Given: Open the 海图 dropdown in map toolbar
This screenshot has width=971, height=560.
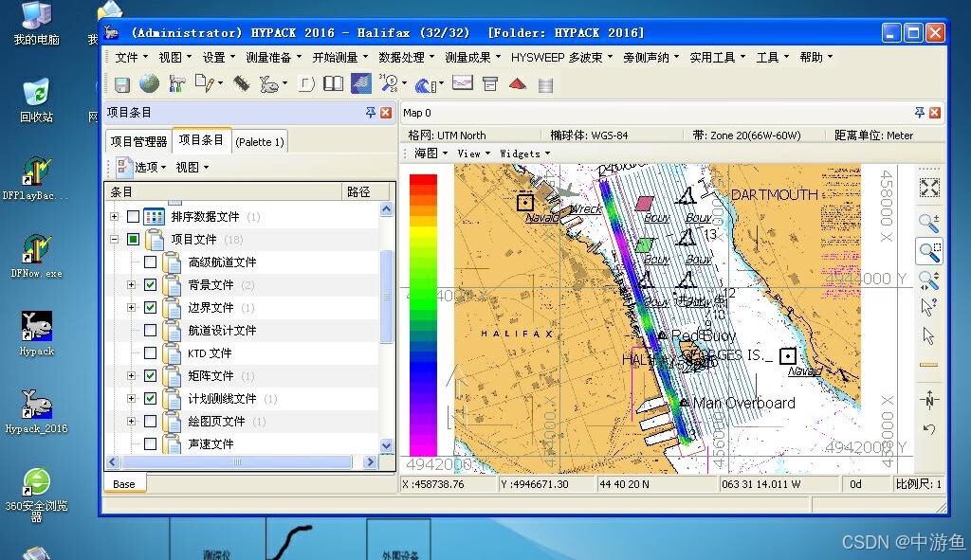Looking at the screenshot, I should coord(431,153).
